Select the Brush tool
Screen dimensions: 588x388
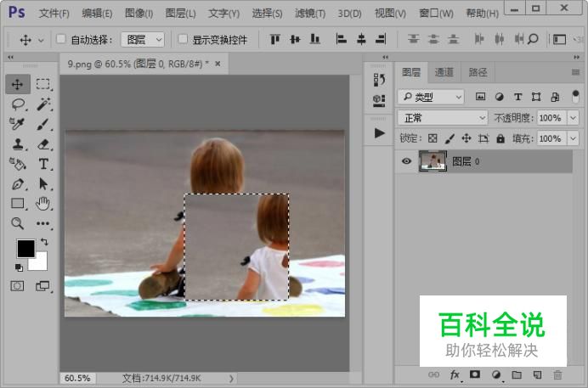43,124
